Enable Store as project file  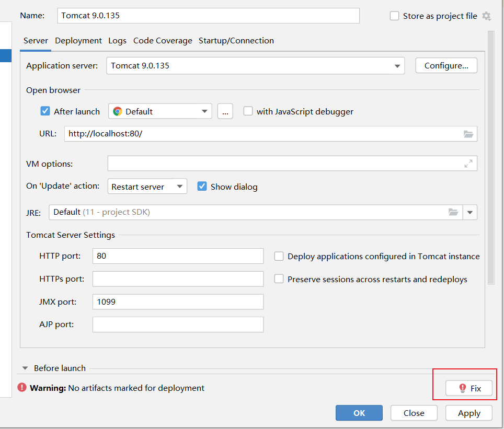(x=394, y=16)
